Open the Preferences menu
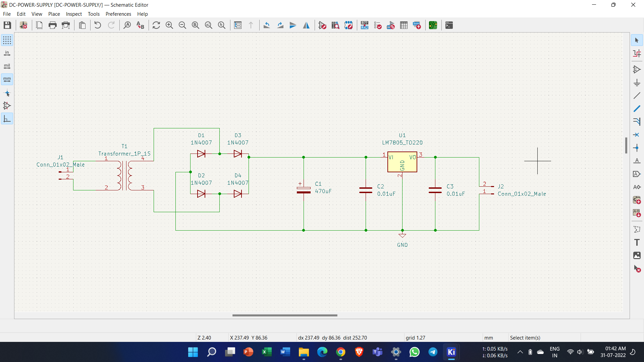This screenshot has width=644, height=362. pyautogui.click(x=118, y=14)
